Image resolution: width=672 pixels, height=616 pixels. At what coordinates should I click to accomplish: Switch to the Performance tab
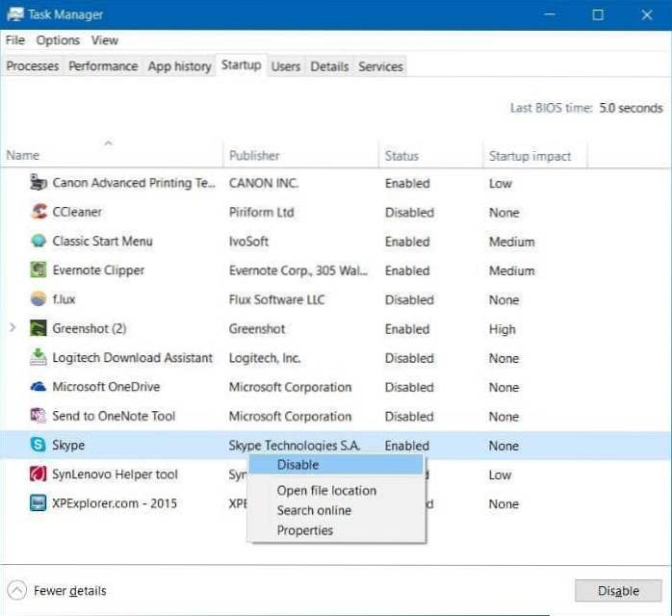tap(103, 66)
